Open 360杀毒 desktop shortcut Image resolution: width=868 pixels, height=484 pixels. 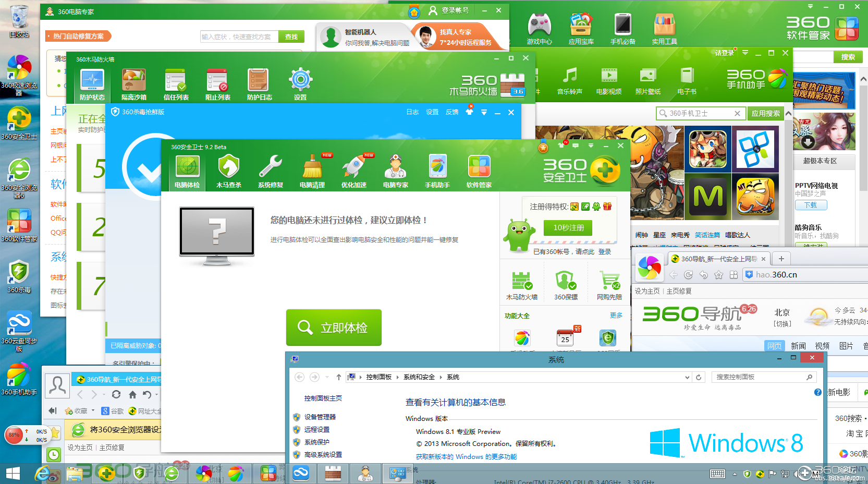click(x=19, y=276)
